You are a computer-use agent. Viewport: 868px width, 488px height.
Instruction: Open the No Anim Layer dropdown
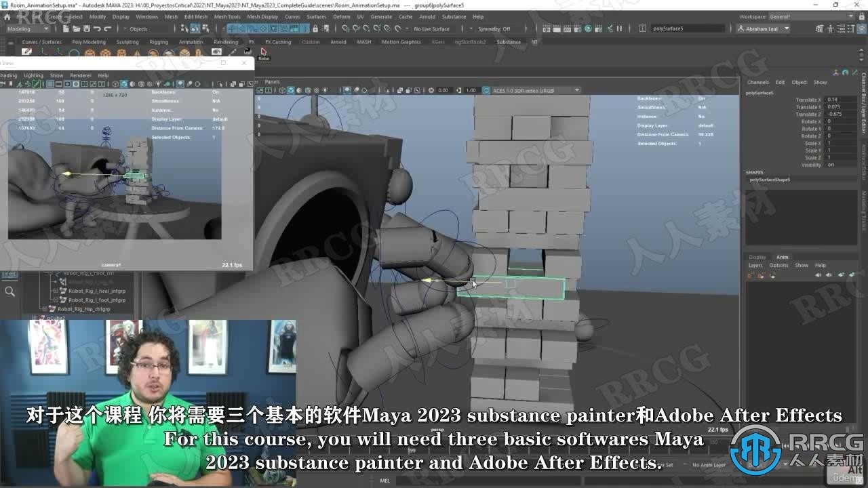tap(709, 465)
